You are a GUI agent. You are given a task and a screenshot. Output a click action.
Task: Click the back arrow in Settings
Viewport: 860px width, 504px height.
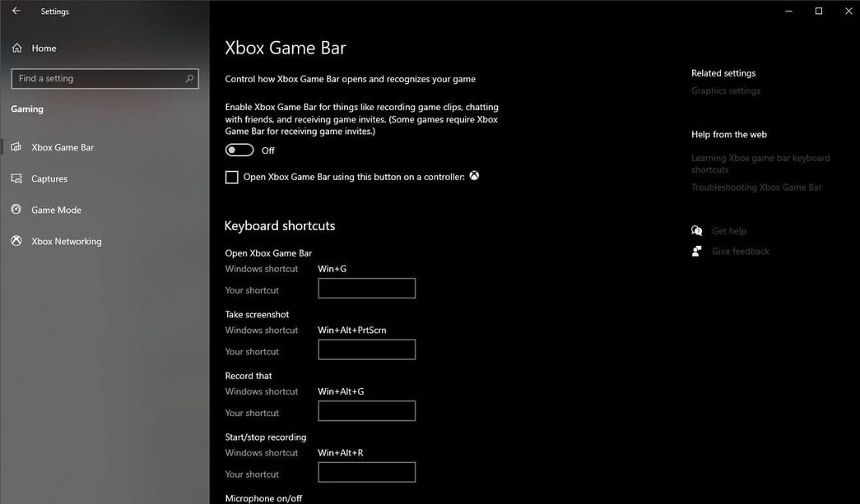(16, 11)
